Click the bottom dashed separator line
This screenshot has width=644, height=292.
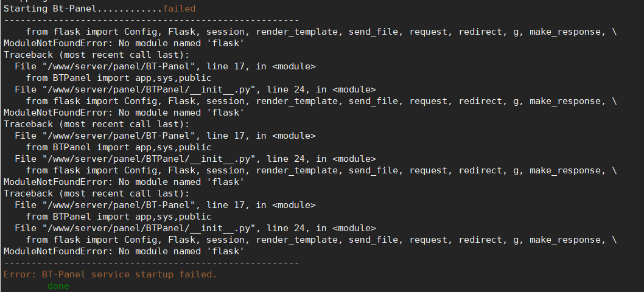(x=151, y=263)
